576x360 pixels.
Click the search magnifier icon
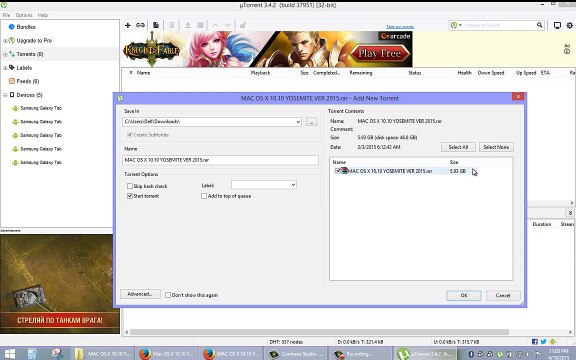[x=539, y=25]
